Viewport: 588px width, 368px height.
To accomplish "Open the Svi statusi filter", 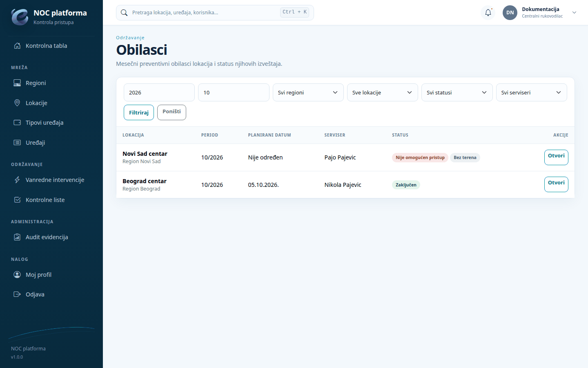I will [457, 92].
